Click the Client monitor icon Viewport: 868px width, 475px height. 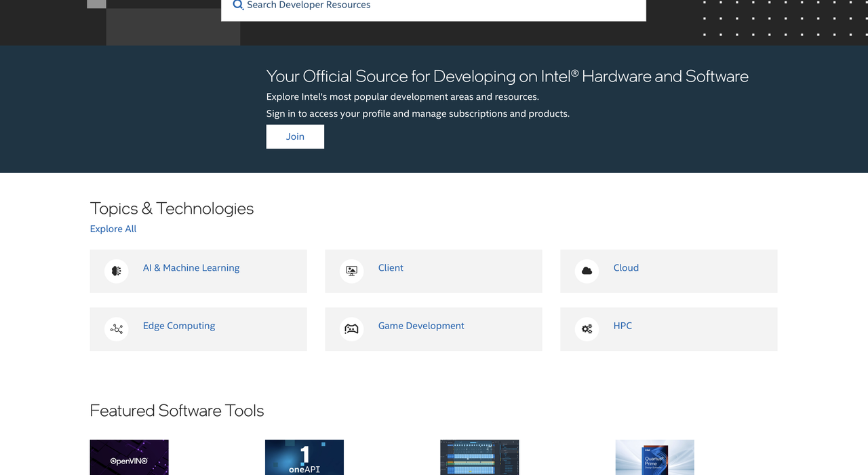coord(351,271)
